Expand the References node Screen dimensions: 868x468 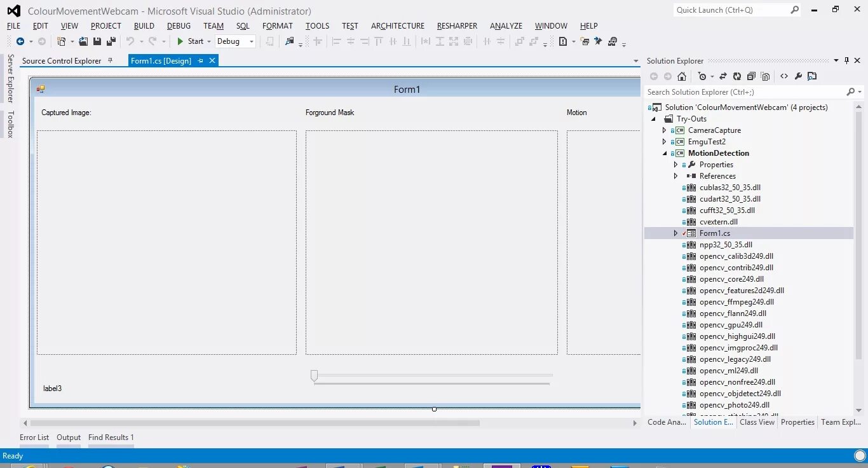coord(676,176)
